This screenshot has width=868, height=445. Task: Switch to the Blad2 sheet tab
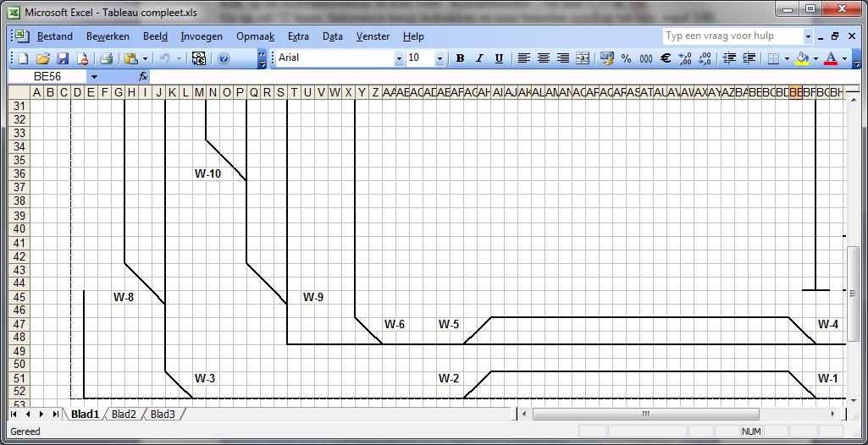(124, 415)
